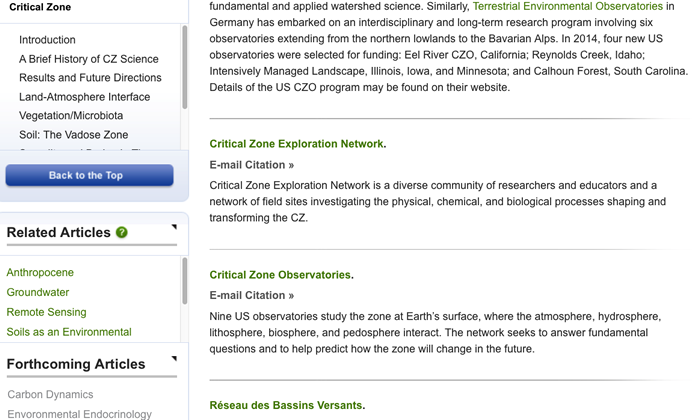Viewport: 700px width, 420px height.
Task: Collapse the Related Articles panel arrow
Action: tap(174, 227)
